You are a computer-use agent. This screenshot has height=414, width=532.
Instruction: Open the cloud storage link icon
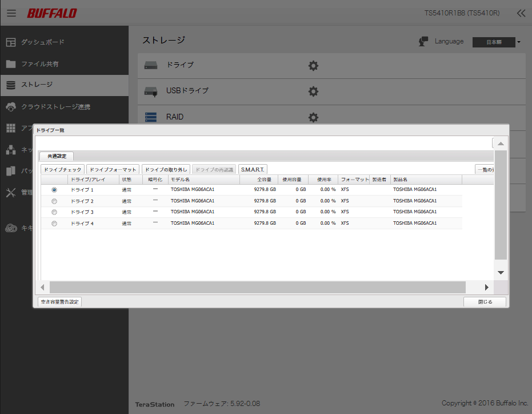[11, 106]
